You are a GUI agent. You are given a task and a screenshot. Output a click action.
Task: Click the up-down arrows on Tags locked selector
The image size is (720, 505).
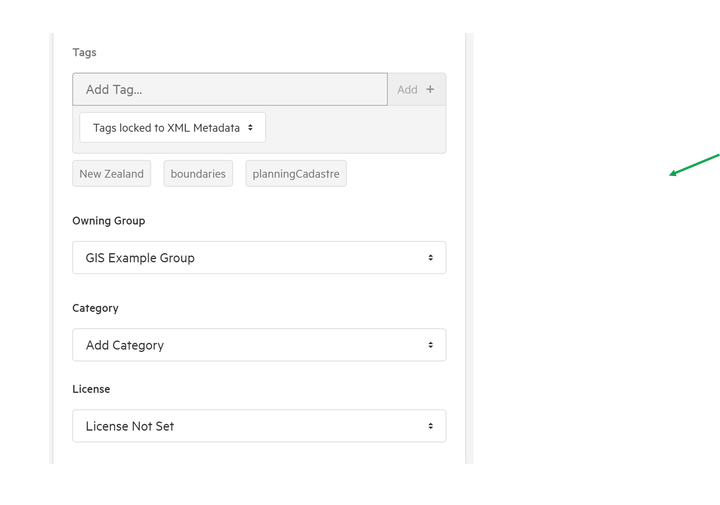coord(250,128)
